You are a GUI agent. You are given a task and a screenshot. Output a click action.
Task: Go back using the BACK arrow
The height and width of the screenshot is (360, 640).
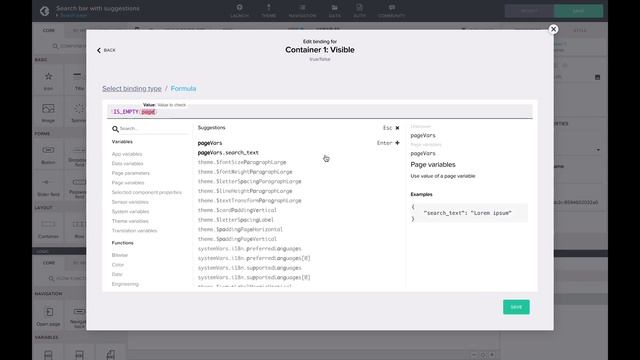[x=106, y=50]
